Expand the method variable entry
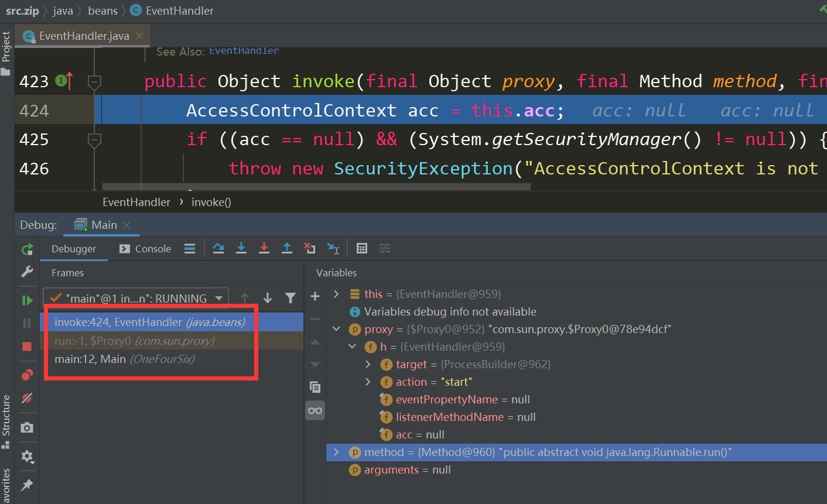The image size is (827, 504). [337, 452]
